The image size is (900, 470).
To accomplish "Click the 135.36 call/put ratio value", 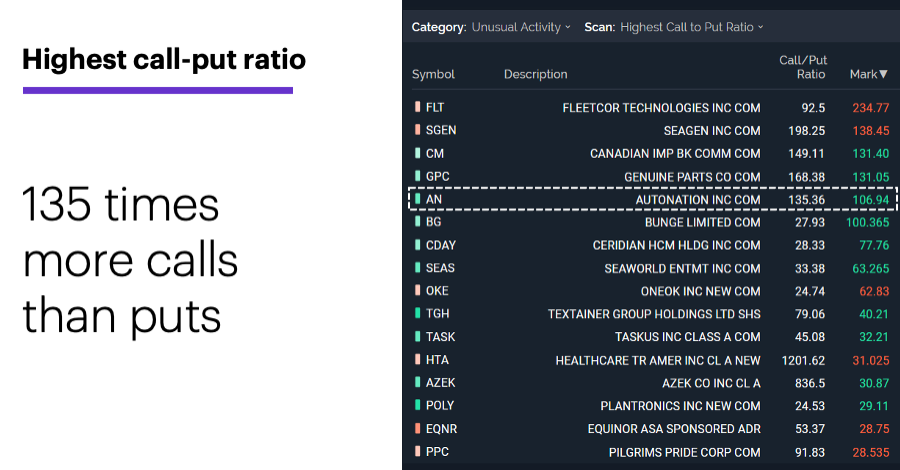I will point(806,200).
